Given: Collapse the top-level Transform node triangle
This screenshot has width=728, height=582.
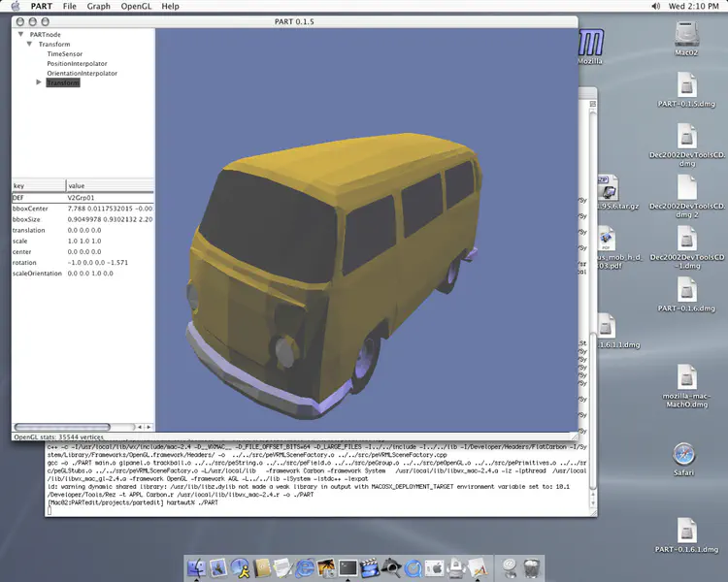Looking at the screenshot, I should 29,44.
